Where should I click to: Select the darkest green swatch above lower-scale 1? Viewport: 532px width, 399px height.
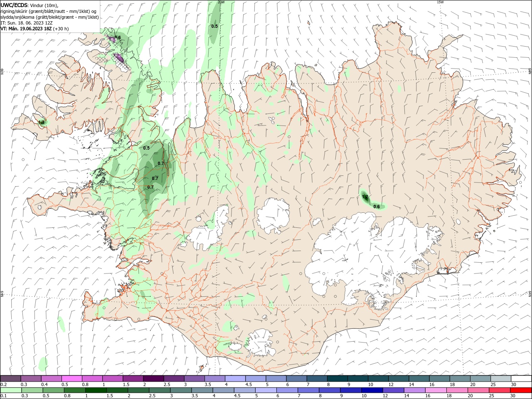pyautogui.click(x=96, y=390)
